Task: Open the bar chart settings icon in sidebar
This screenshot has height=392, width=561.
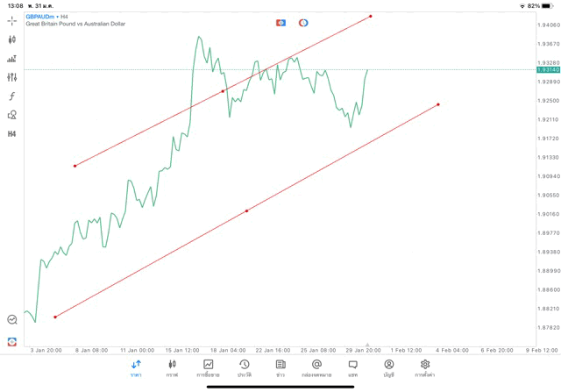Action: pos(11,59)
